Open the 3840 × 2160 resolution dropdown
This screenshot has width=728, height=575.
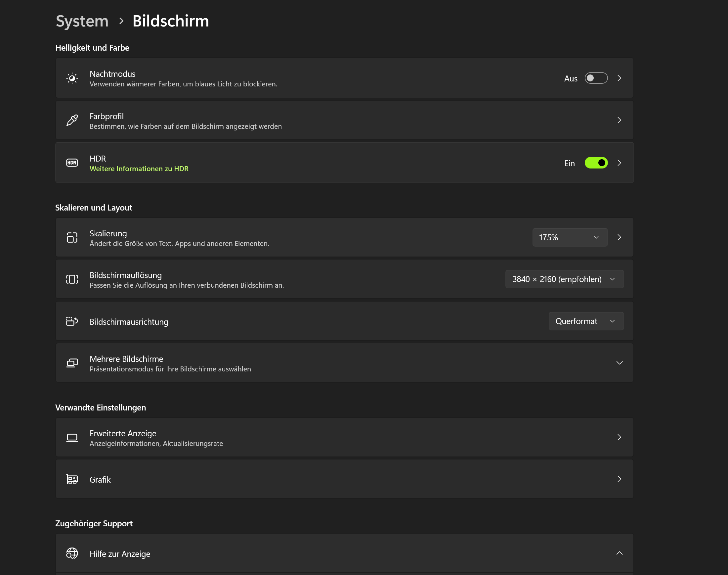click(564, 279)
